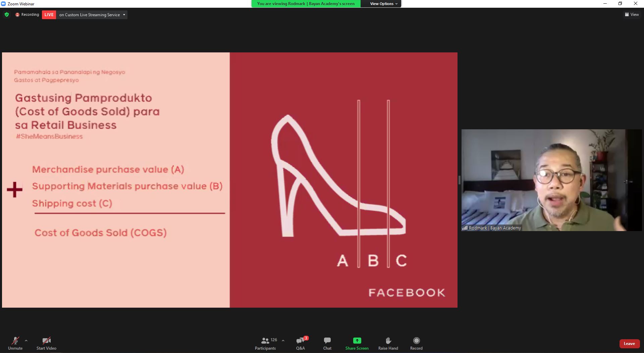Click 'Cost of Goods Sold (COGS)' text

click(101, 233)
